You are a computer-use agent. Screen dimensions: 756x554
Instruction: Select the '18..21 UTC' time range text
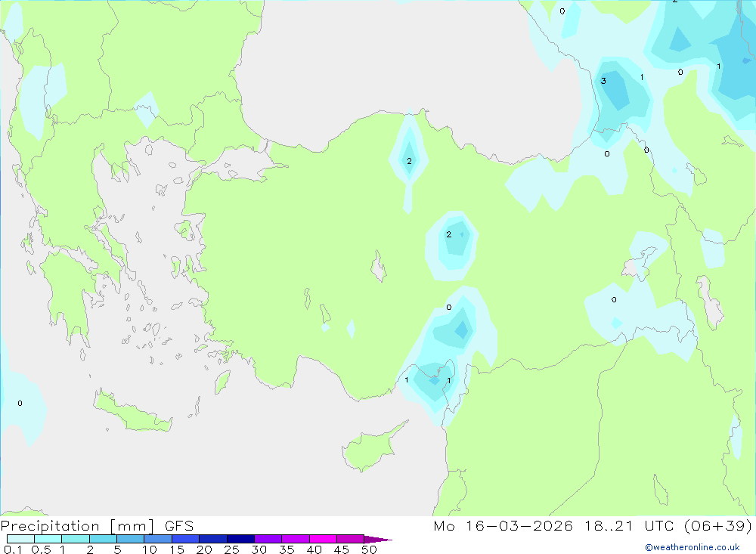click(629, 526)
